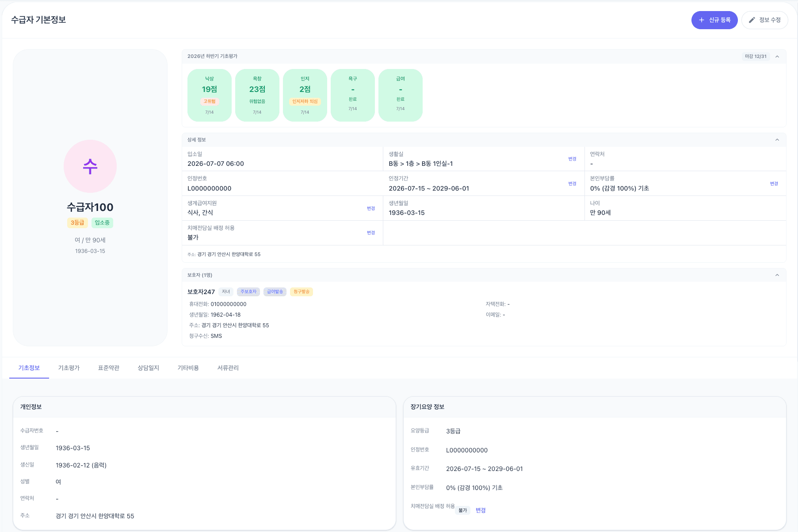This screenshot has width=798, height=532.
Task: Click 1936-02-12 (음력) birthday value
Action: (x=81, y=465)
